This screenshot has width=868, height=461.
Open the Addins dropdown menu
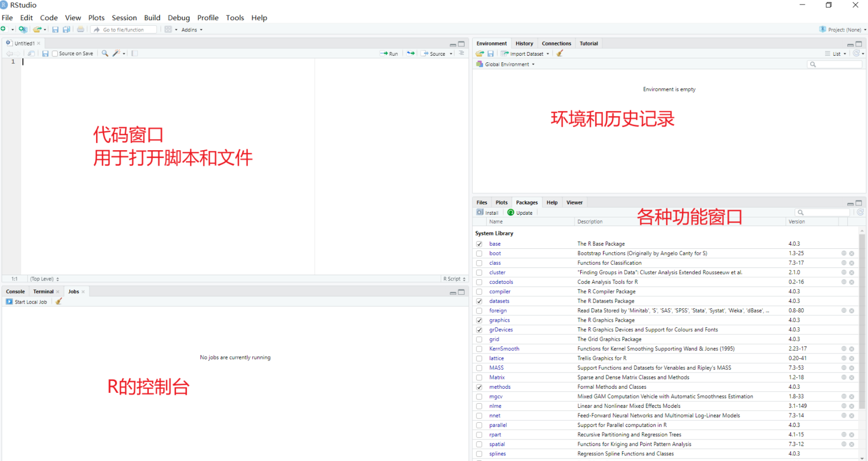coord(192,30)
